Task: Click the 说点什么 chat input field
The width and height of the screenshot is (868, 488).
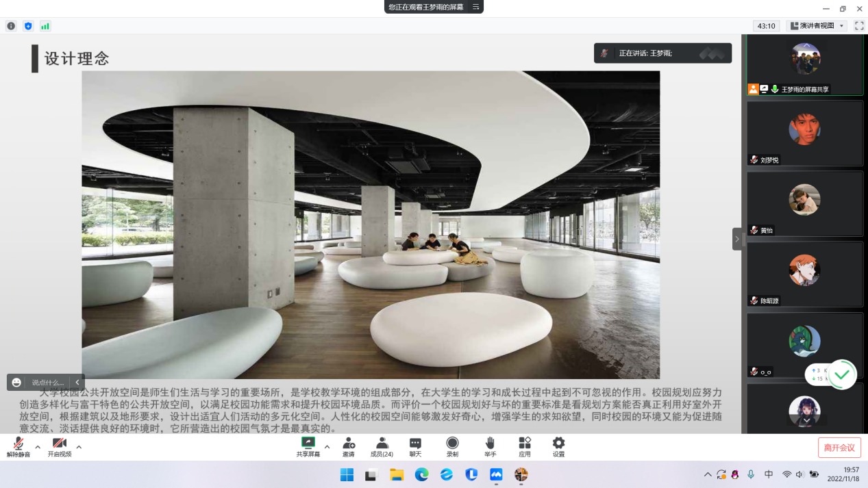Action: (x=48, y=383)
